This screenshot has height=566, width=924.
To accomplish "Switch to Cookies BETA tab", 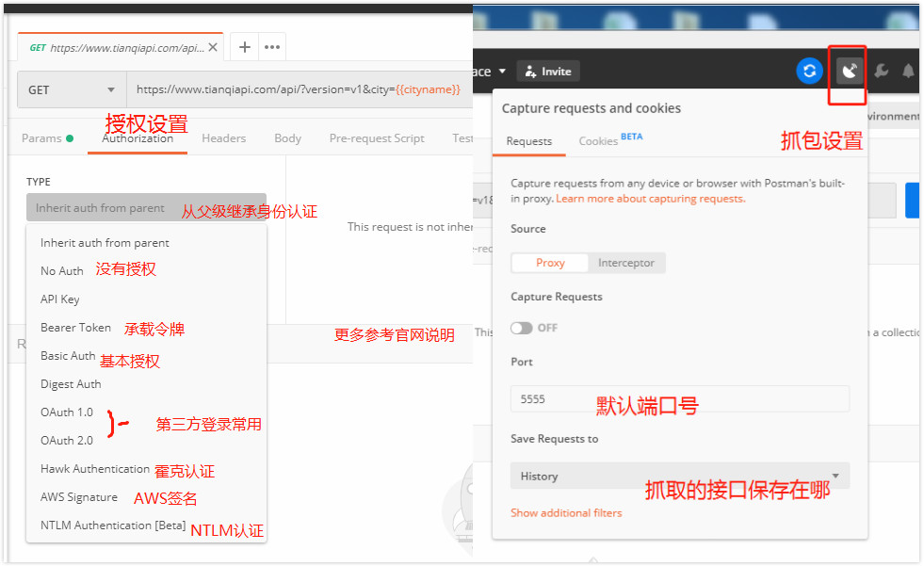I will pyautogui.click(x=610, y=140).
